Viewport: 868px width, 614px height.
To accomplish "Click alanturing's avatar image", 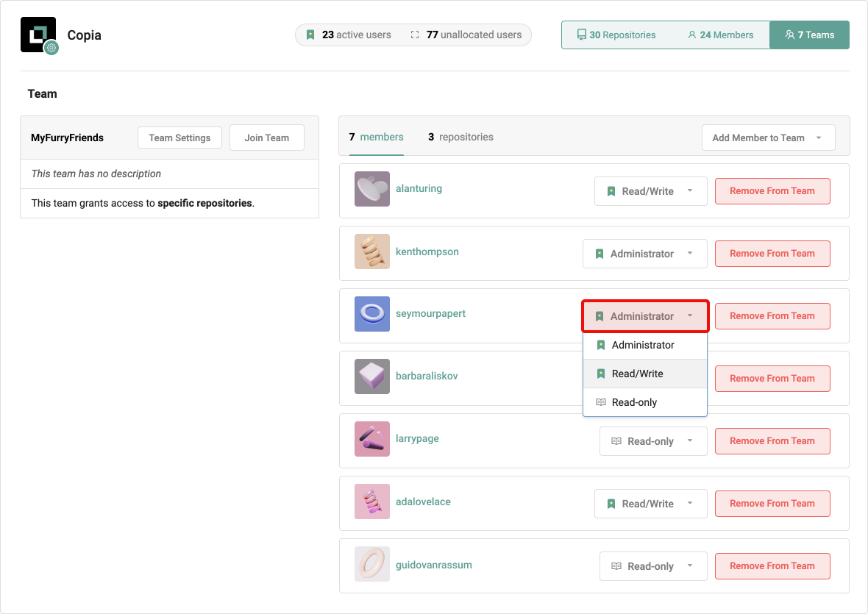I will tap(372, 189).
